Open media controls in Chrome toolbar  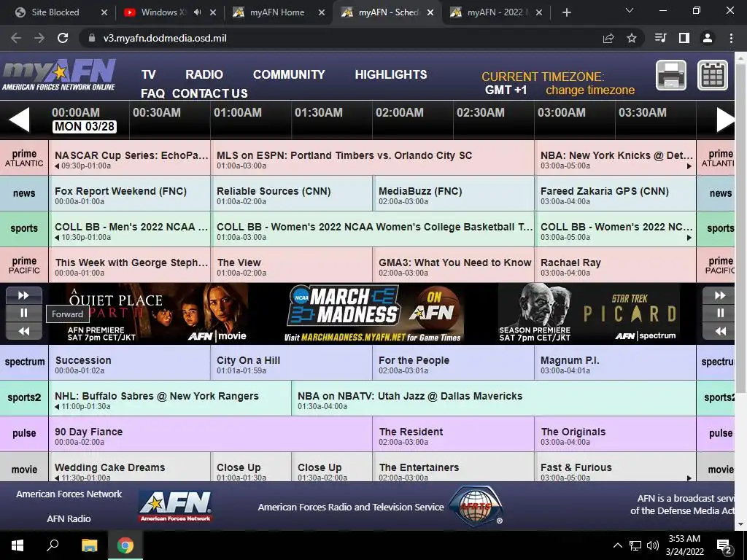(660, 38)
